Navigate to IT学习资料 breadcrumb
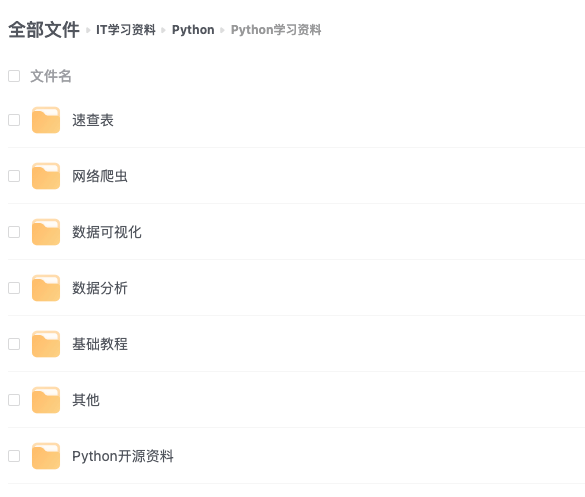Image resolution: width=585 pixels, height=497 pixels. pos(126,30)
